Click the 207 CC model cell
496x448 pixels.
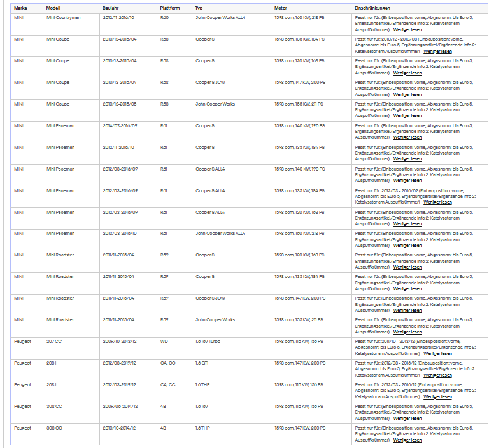54,342
